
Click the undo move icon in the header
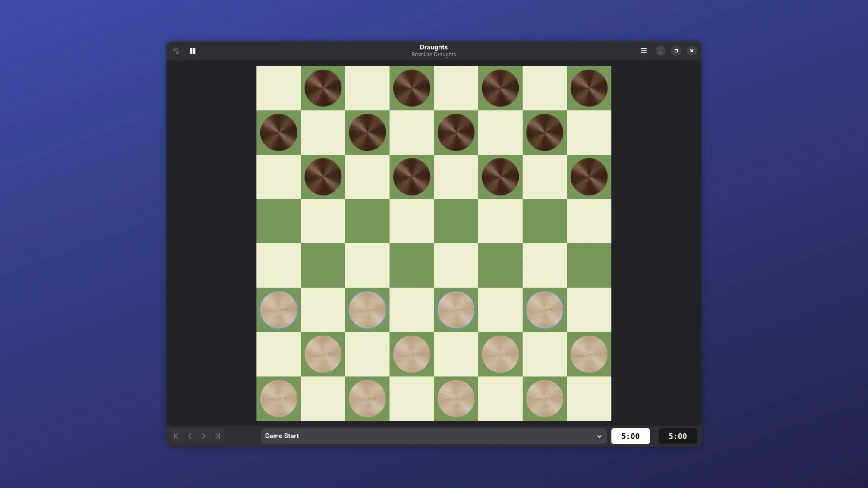coord(176,51)
